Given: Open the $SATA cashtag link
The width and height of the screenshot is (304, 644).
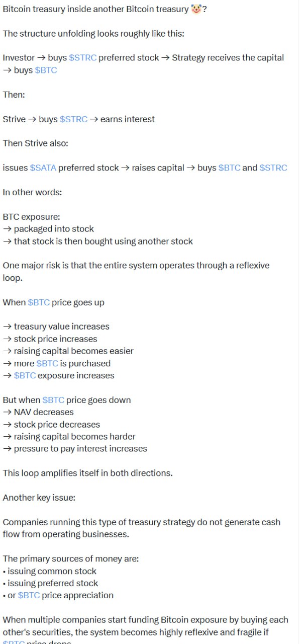Looking at the screenshot, I should (x=43, y=168).
